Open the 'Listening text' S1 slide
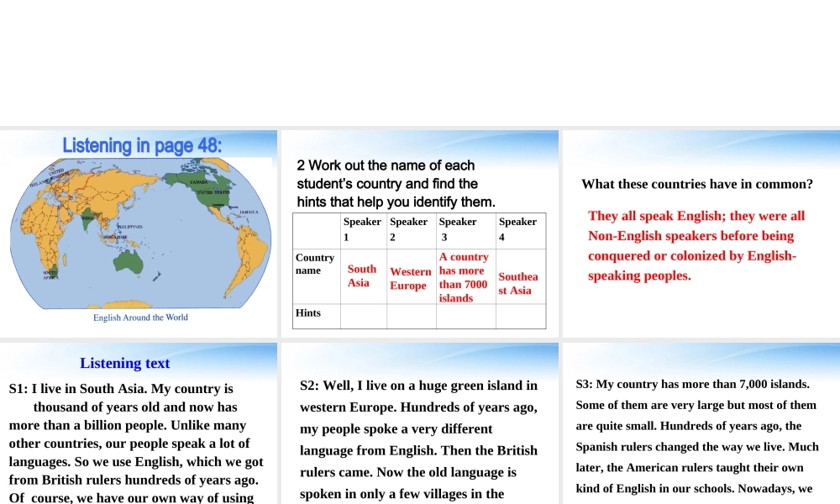This screenshot has width=840, height=504. click(139, 423)
